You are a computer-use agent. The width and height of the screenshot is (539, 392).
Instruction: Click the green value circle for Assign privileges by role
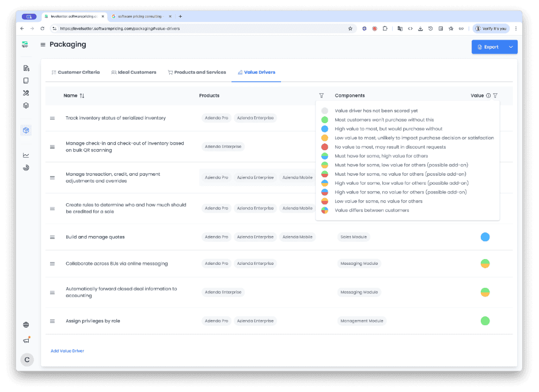click(485, 321)
